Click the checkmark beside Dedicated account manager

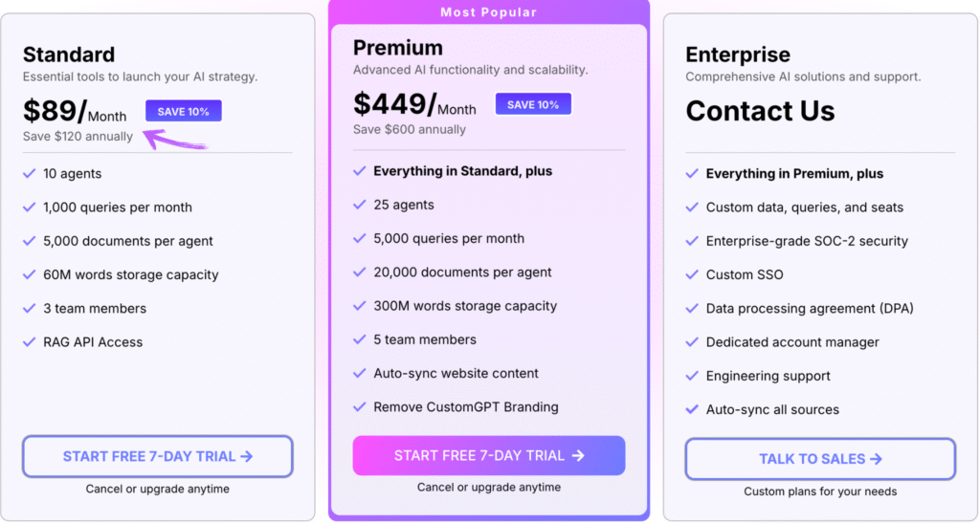(692, 342)
